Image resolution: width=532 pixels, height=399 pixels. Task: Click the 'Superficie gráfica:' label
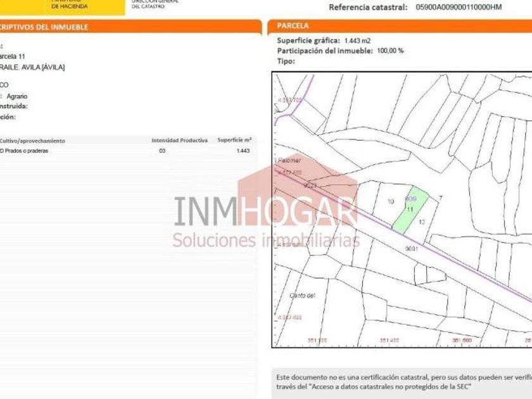(x=308, y=41)
